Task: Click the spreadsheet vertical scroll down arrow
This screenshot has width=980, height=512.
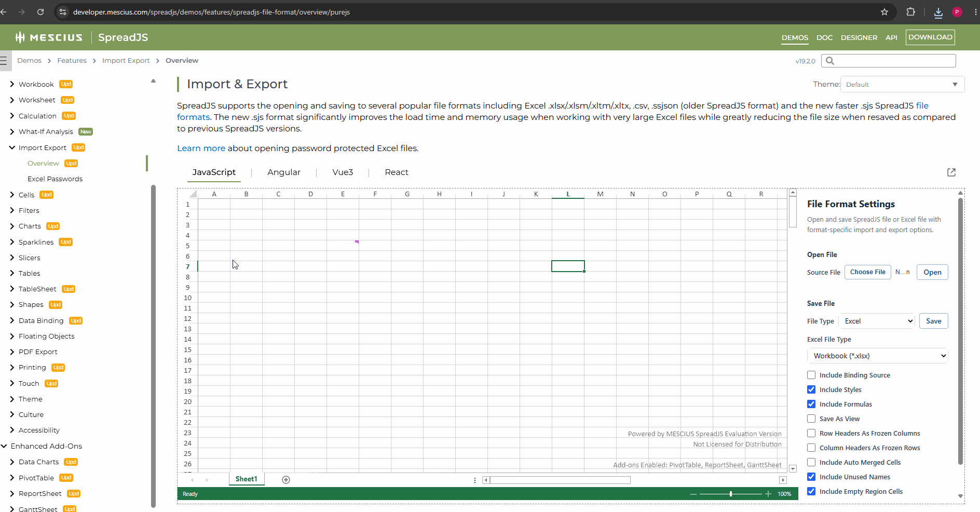Action: click(x=793, y=468)
